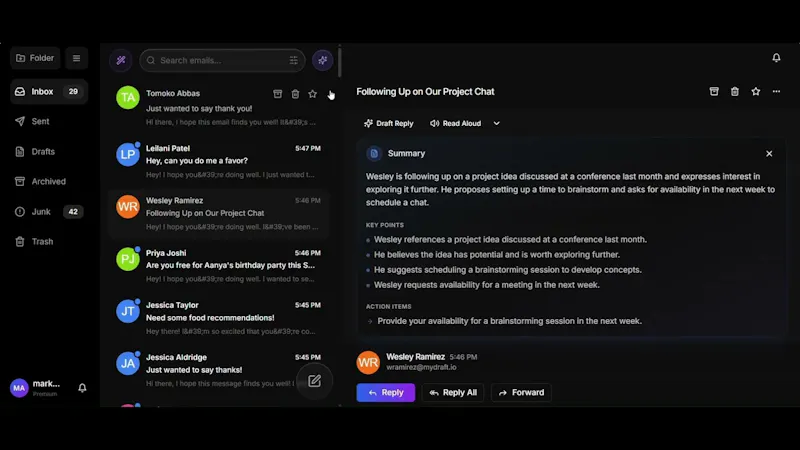Open the Inbox folder

pyautogui.click(x=49, y=92)
